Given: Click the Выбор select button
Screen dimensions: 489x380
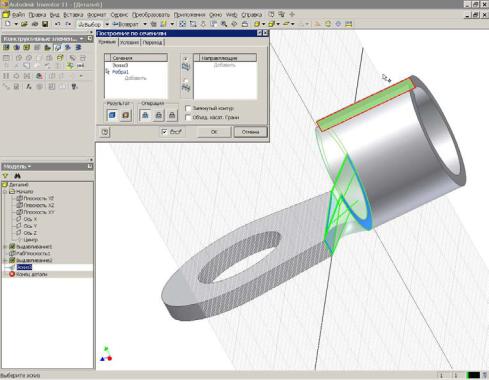Looking at the screenshot, I should click(x=90, y=24).
